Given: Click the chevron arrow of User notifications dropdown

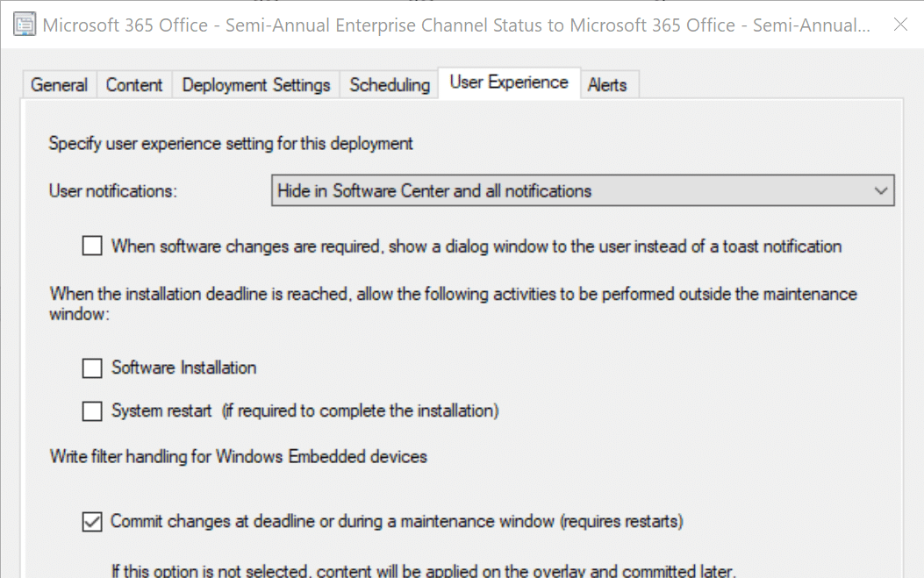Looking at the screenshot, I should point(881,191).
